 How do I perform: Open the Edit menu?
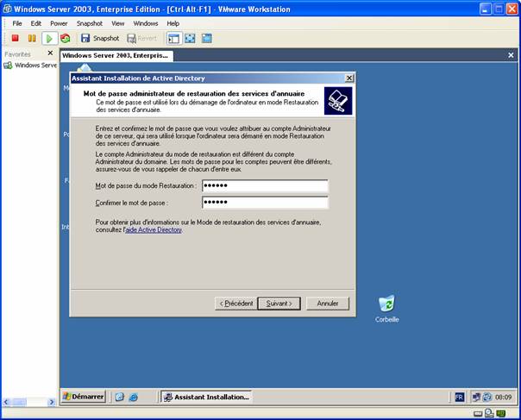coord(36,23)
